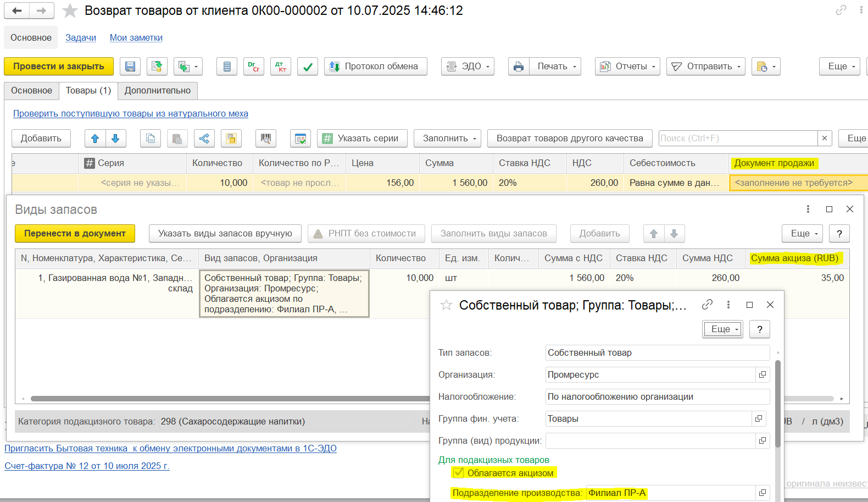Click the Провести и закрыть button
Viewport: 868px width, 502px height.
pyautogui.click(x=59, y=67)
